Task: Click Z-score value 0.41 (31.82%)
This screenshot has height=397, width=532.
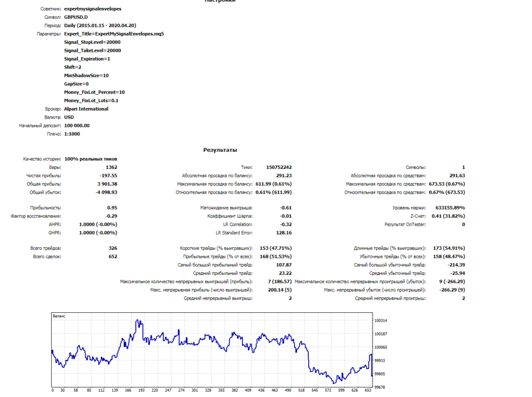Action: (448, 216)
